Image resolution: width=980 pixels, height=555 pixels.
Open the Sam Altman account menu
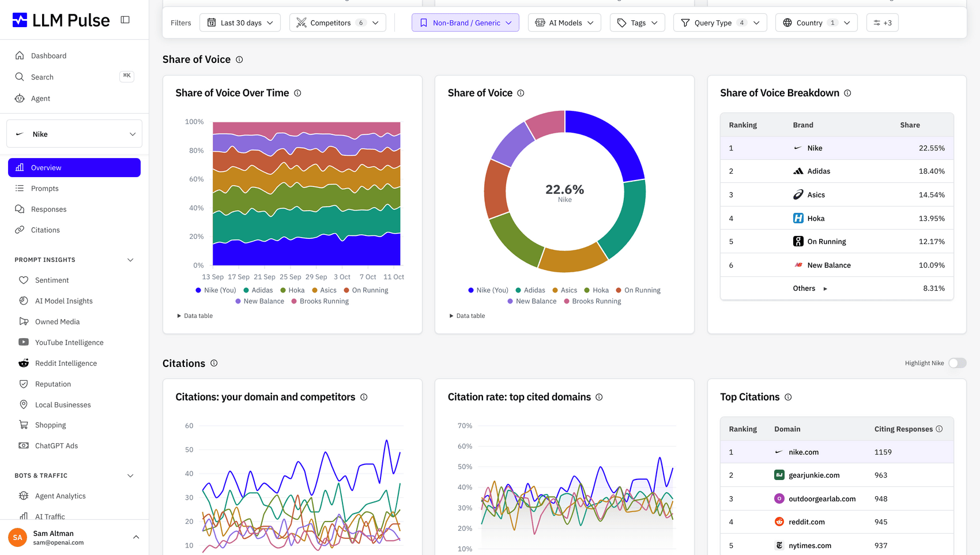(74, 537)
